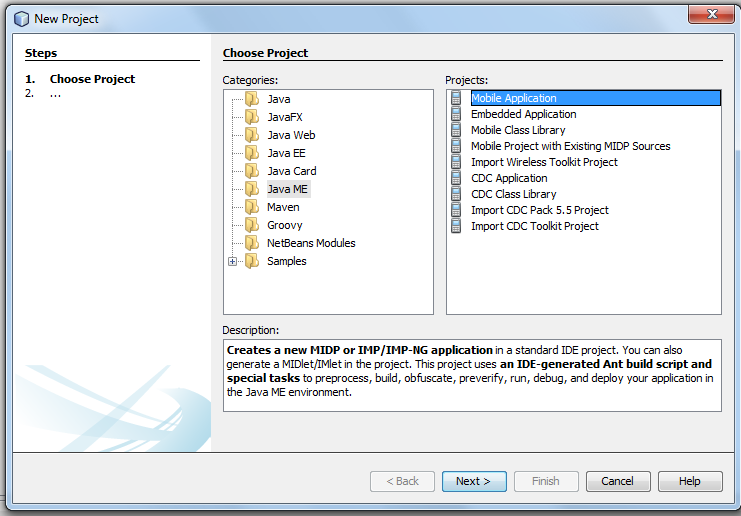Click the Java EE folder icon
Screen dimensions: 741x516
tap(252, 153)
